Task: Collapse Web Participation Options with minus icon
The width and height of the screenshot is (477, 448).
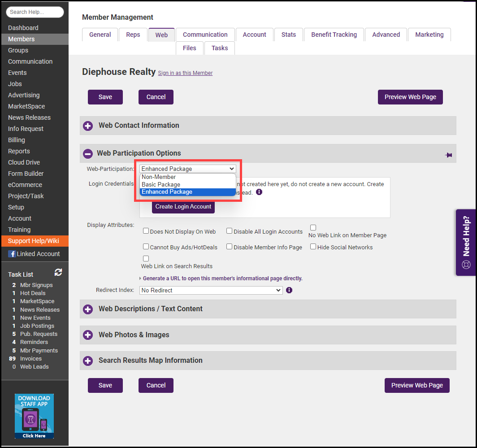Action: pyautogui.click(x=88, y=153)
